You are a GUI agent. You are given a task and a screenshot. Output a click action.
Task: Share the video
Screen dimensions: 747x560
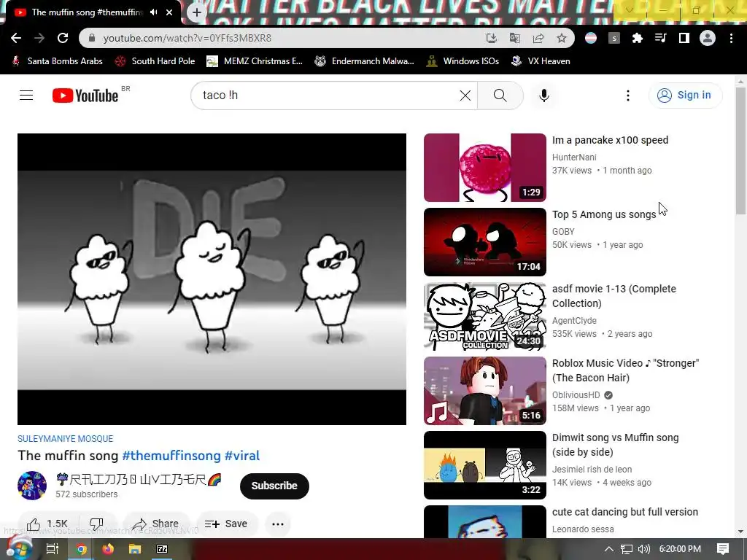point(156,524)
